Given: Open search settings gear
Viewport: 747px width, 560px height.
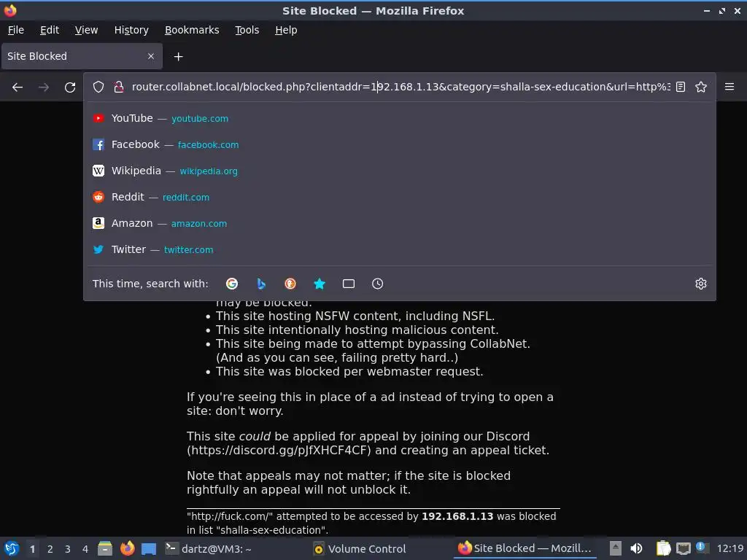Looking at the screenshot, I should (701, 284).
